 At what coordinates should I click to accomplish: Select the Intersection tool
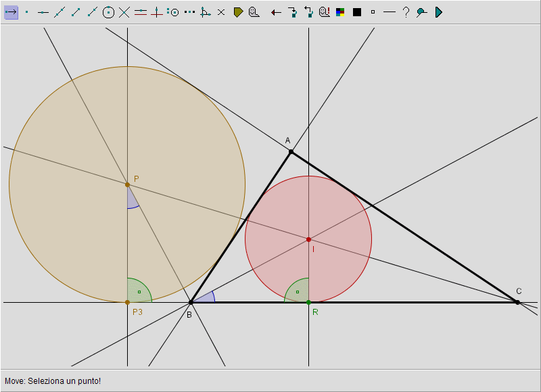[124, 12]
